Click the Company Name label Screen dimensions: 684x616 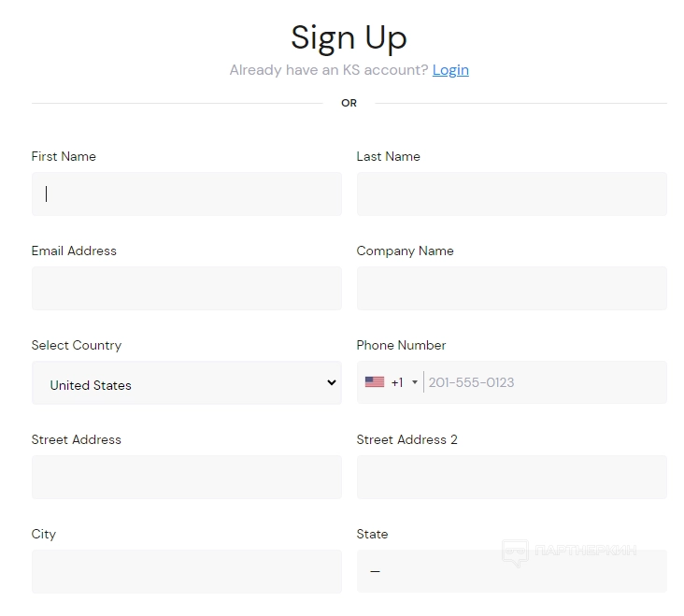click(x=405, y=251)
